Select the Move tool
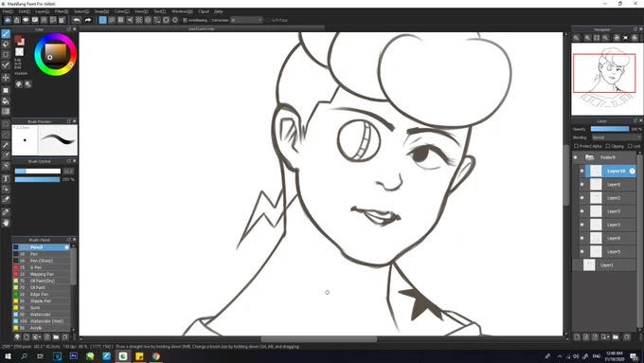 (6, 78)
